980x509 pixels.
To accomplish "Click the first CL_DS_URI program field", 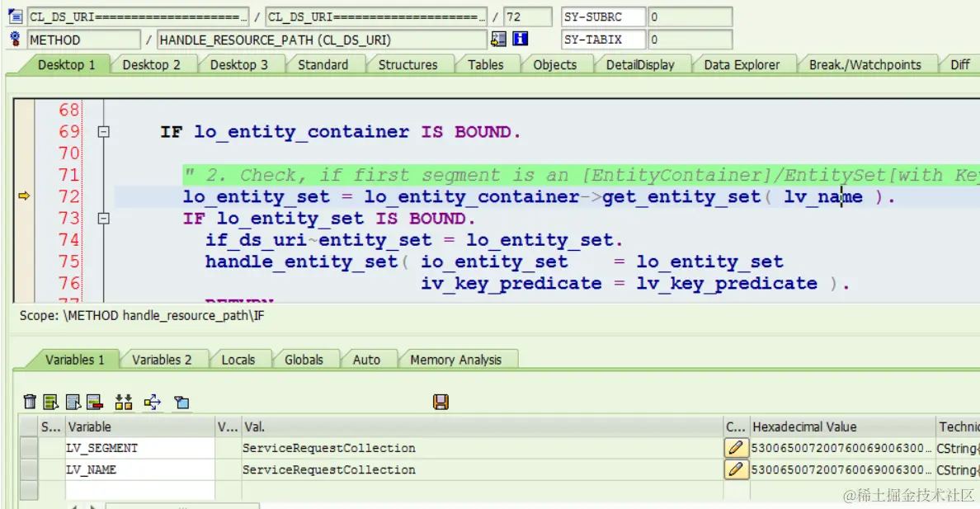I will [138, 16].
